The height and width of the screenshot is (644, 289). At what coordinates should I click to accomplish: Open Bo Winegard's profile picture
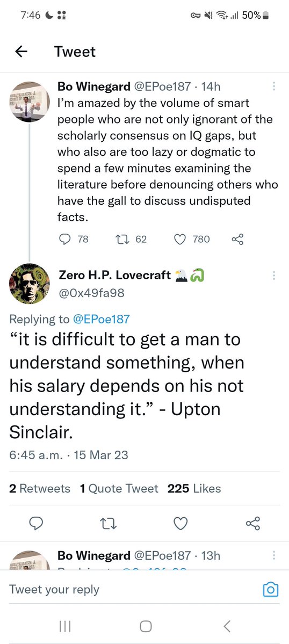click(x=30, y=102)
